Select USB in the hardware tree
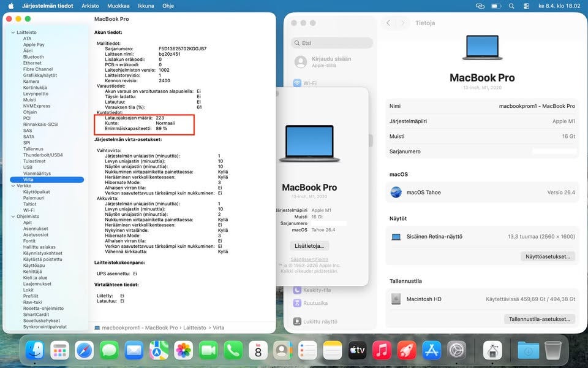The height and width of the screenshot is (368, 588). pos(28,167)
